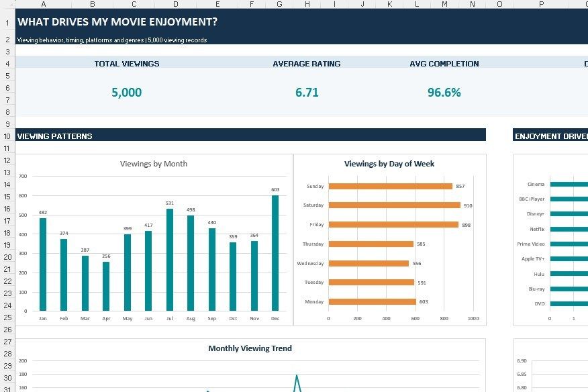Select the 898 data label for Friday

click(x=466, y=225)
